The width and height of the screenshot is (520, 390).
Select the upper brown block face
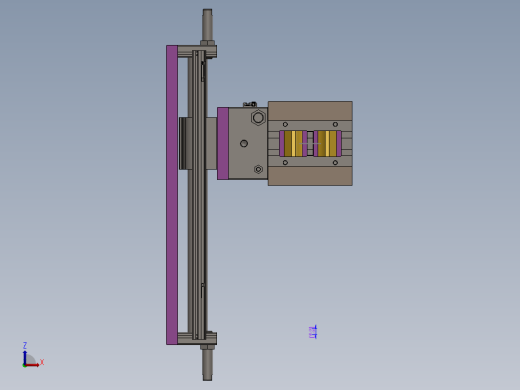pos(310,111)
